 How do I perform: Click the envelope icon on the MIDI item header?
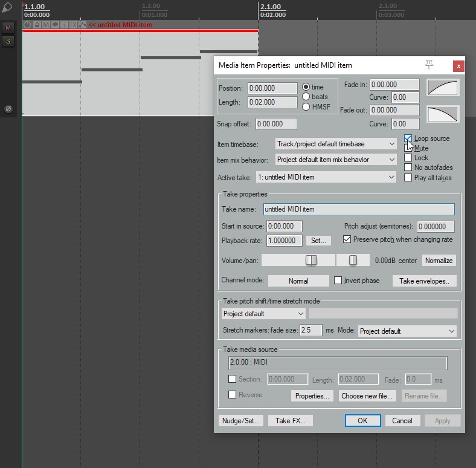click(x=82, y=25)
